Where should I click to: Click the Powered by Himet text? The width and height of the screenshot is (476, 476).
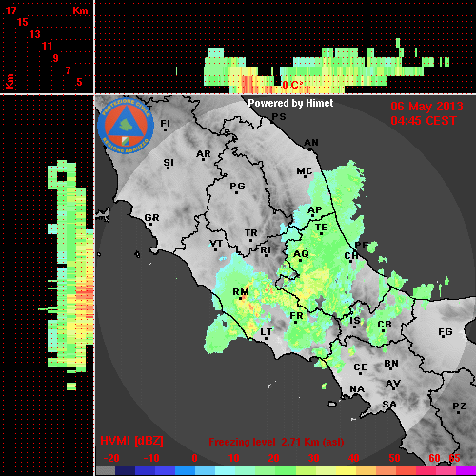[x=290, y=103]
